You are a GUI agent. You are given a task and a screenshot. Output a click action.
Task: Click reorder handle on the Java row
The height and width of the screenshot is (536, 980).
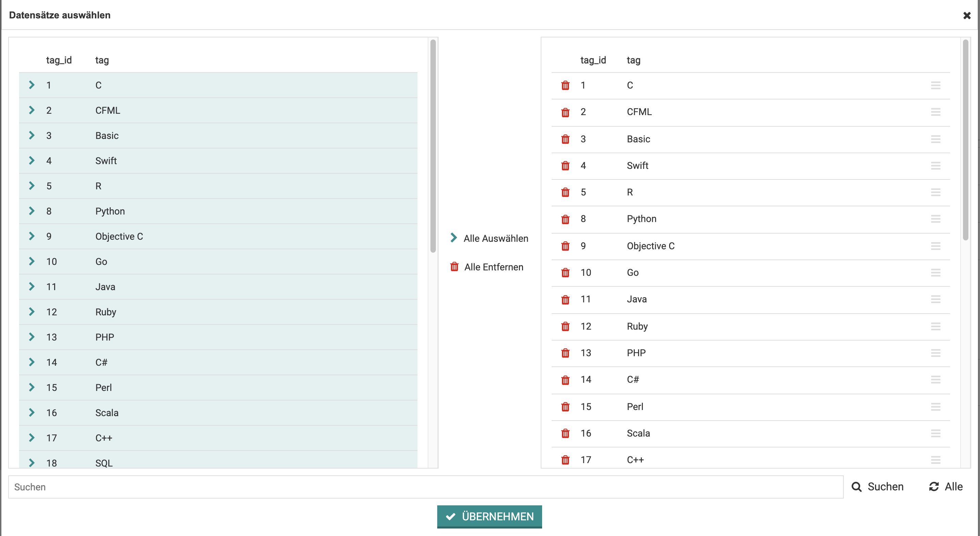point(935,299)
